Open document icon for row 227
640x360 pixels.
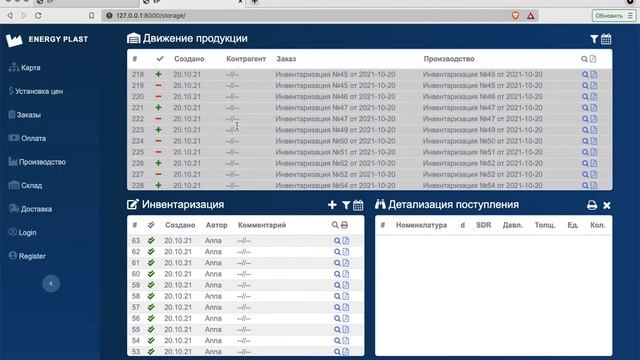click(594, 174)
